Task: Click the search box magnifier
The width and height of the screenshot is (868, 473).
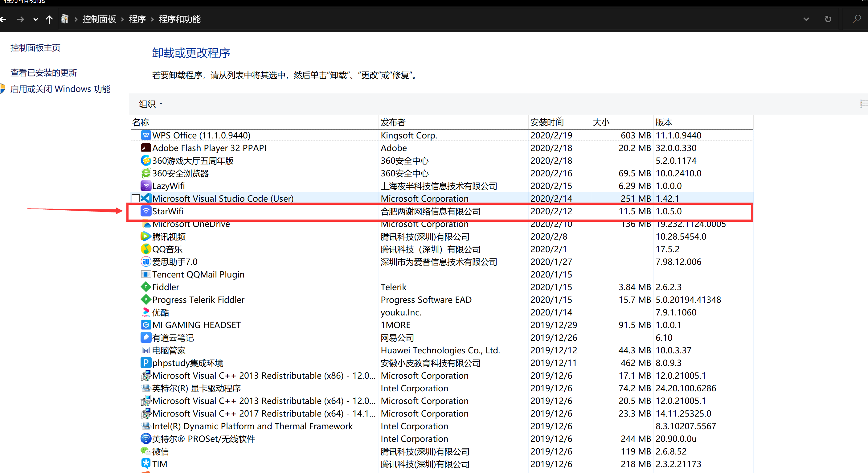Action: (x=856, y=19)
